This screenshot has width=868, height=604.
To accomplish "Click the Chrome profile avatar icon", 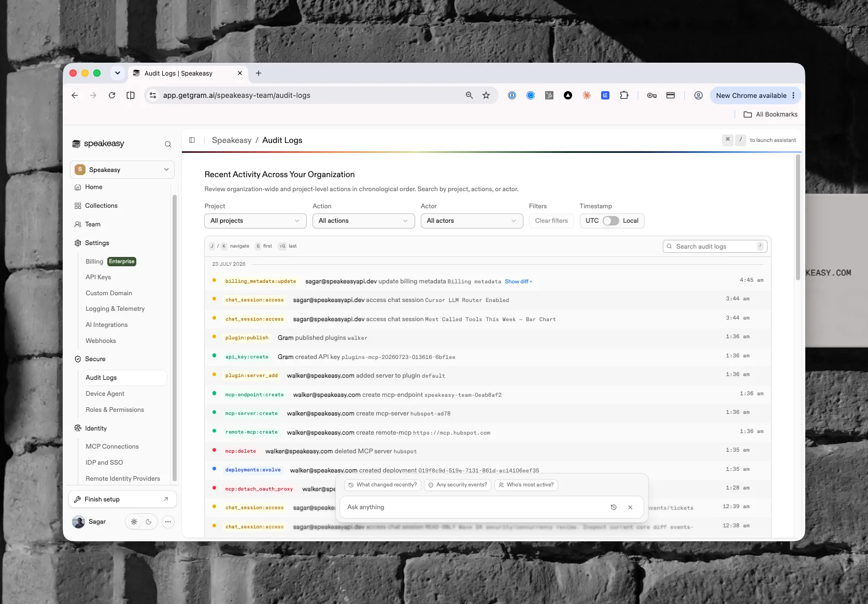I will pos(699,95).
